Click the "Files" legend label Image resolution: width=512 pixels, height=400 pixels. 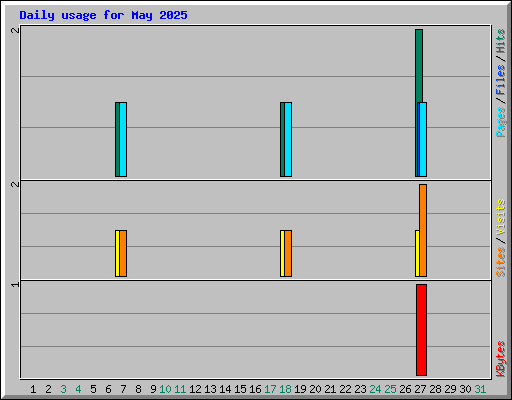(x=501, y=79)
